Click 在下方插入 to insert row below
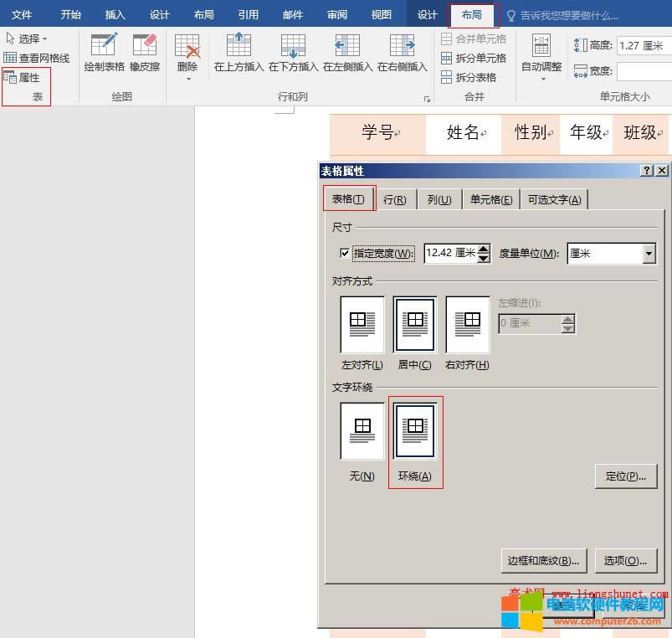Image resolution: width=672 pixels, height=638 pixels. [293, 52]
